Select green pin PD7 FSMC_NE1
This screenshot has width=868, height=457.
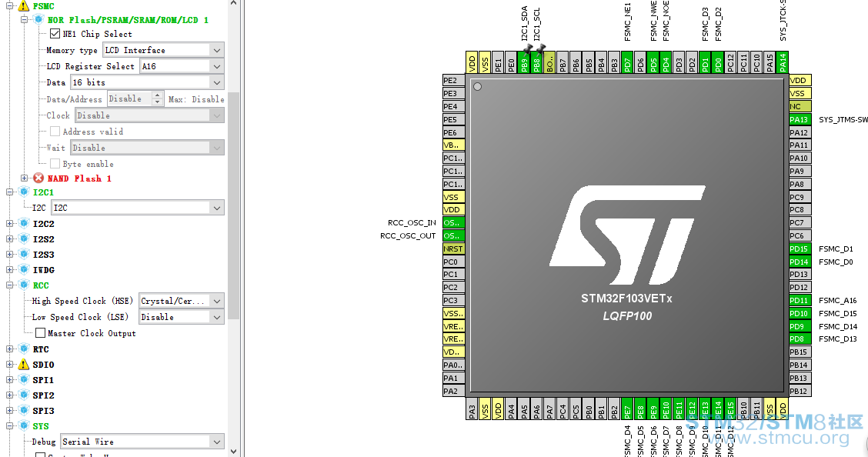[x=626, y=62]
